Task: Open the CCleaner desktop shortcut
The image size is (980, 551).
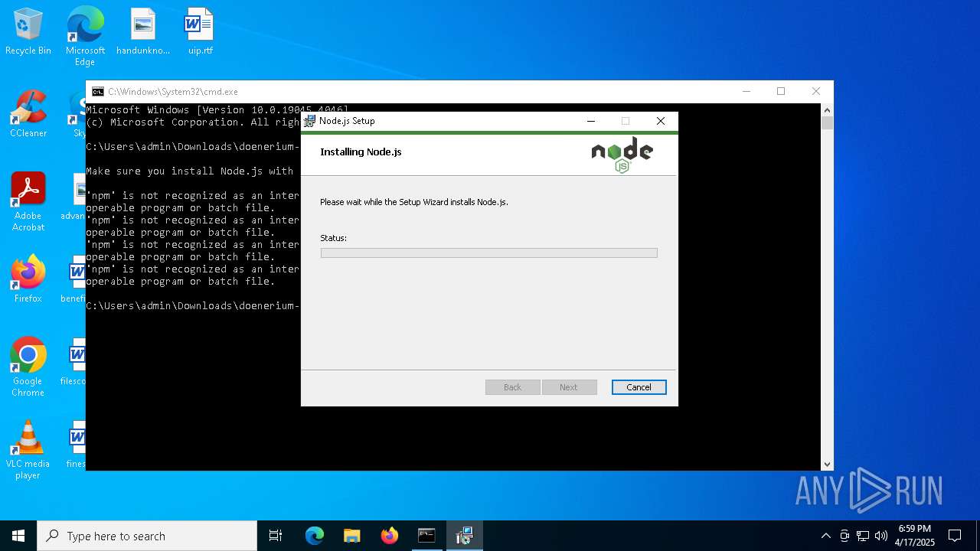Action: tap(28, 114)
